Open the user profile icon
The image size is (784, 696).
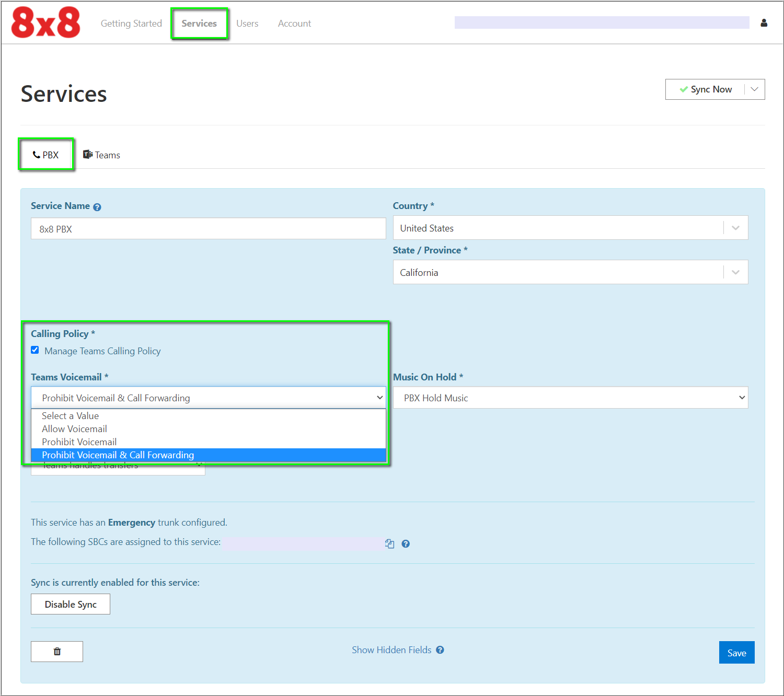[764, 23]
